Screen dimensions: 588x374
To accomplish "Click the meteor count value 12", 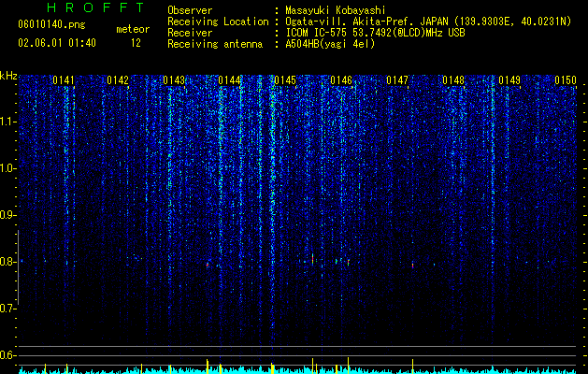I will point(136,43).
